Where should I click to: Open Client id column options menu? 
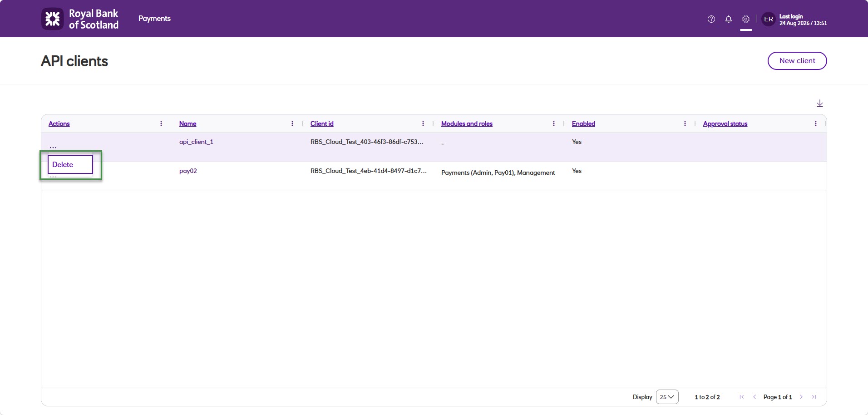pyautogui.click(x=423, y=124)
